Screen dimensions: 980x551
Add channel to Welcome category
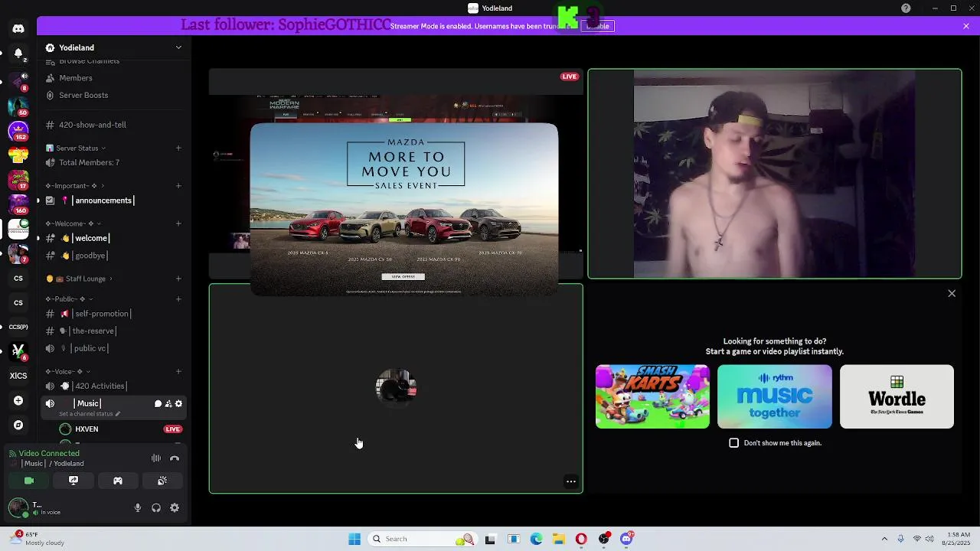[x=178, y=223]
